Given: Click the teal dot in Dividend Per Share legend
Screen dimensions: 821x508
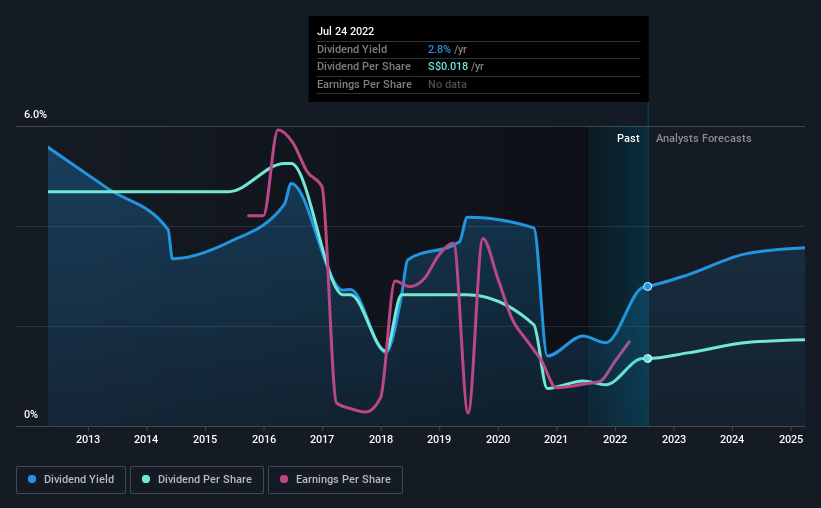Looking at the screenshot, I should tap(146, 480).
